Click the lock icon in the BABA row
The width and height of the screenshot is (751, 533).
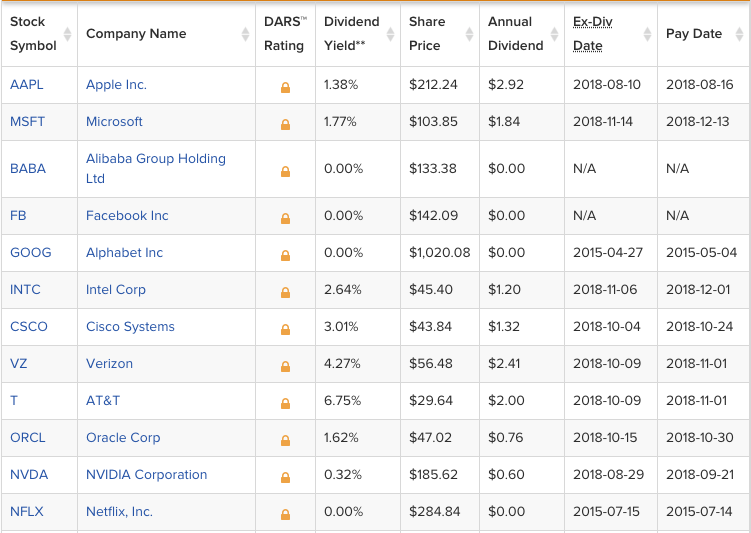pos(285,171)
